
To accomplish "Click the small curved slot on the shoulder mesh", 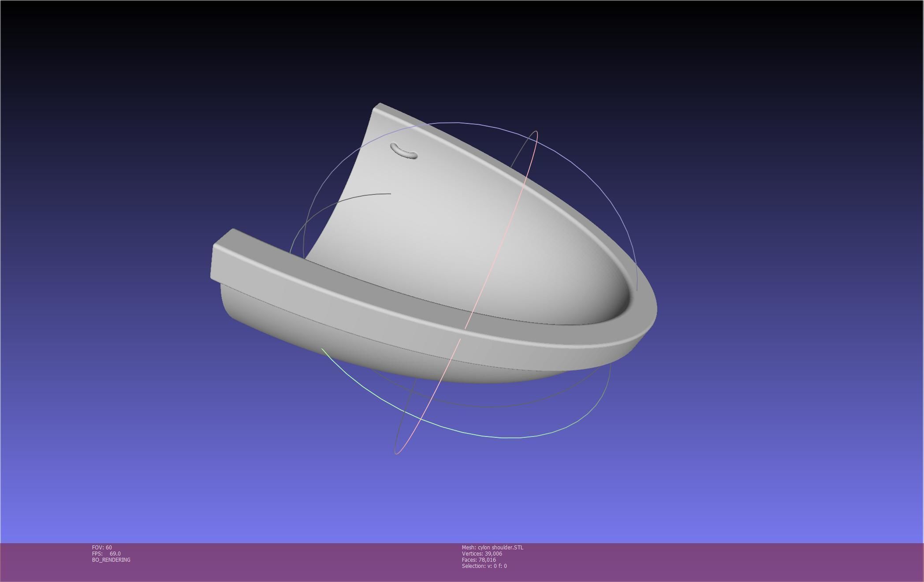I will (404, 151).
